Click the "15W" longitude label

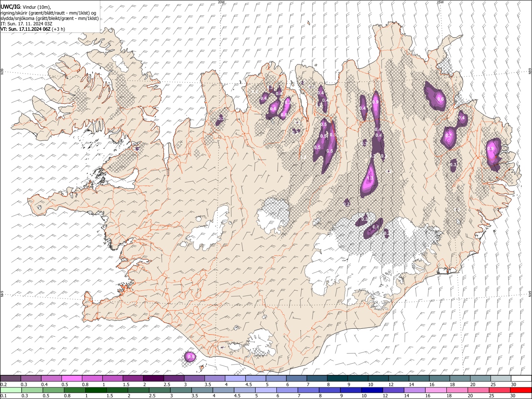click(440, 2)
